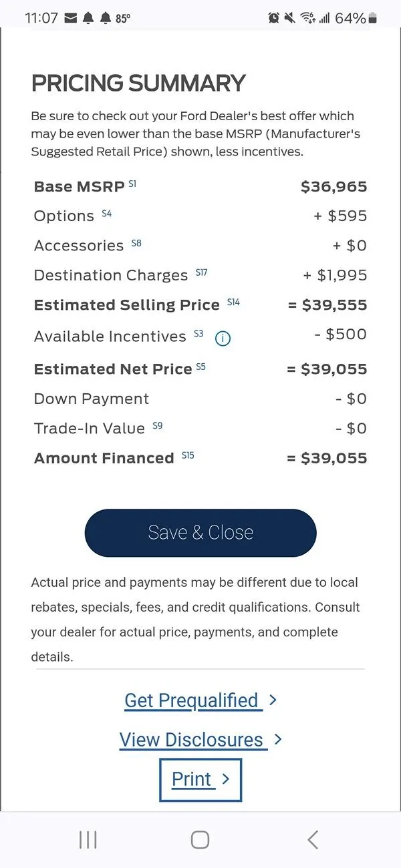Tap the Android home button
Viewport: 401px width, 868px height.
200,840
